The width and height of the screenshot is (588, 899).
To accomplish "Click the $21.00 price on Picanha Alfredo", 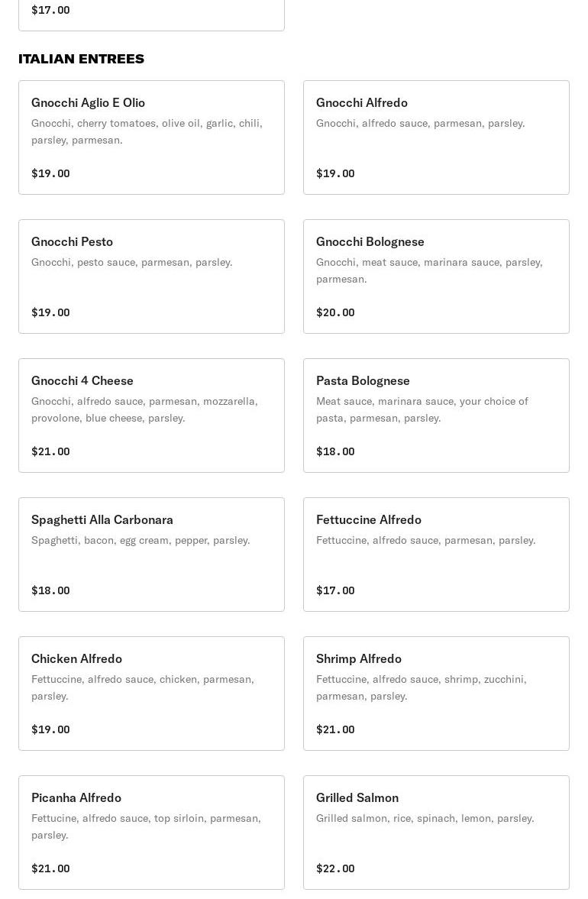I will (x=50, y=868).
